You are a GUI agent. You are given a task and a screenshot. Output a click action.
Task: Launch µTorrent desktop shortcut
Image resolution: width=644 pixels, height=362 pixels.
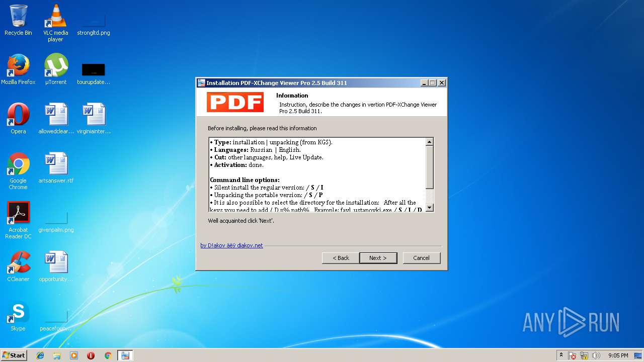tap(55, 69)
